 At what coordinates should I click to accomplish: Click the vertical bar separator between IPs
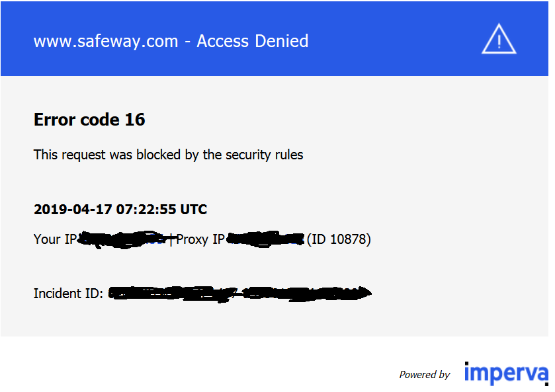pos(171,239)
